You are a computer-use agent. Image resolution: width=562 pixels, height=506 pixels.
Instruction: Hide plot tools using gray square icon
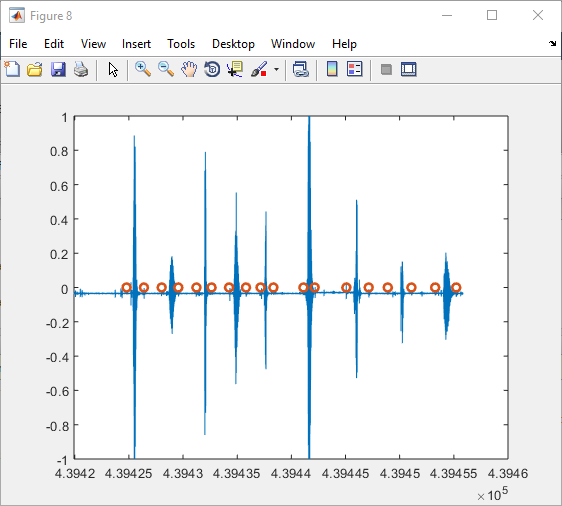click(x=386, y=69)
